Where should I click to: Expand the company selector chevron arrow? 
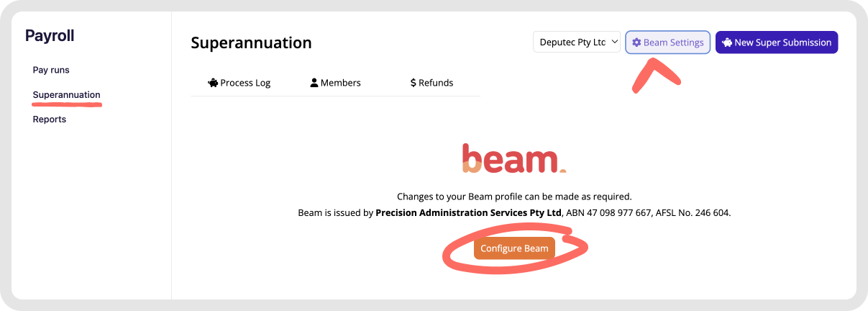[x=614, y=42]
